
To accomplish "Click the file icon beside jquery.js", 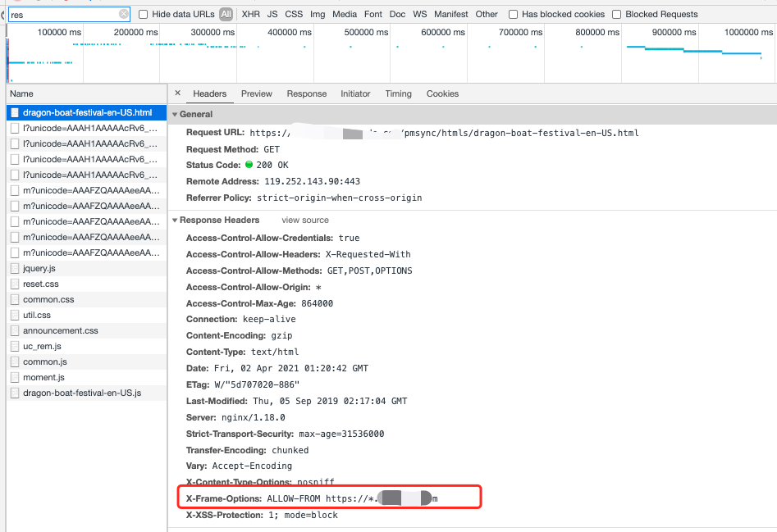I will click(15, 268).
